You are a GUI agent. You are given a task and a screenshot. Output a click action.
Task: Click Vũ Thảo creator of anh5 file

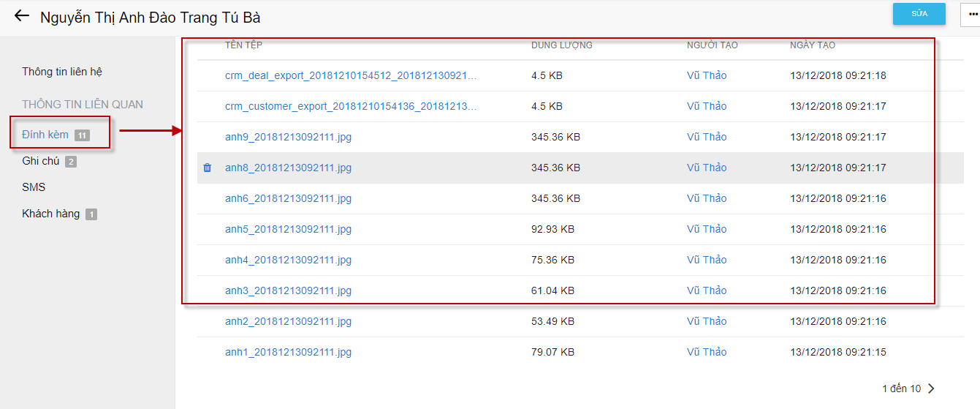click(706, 229)
